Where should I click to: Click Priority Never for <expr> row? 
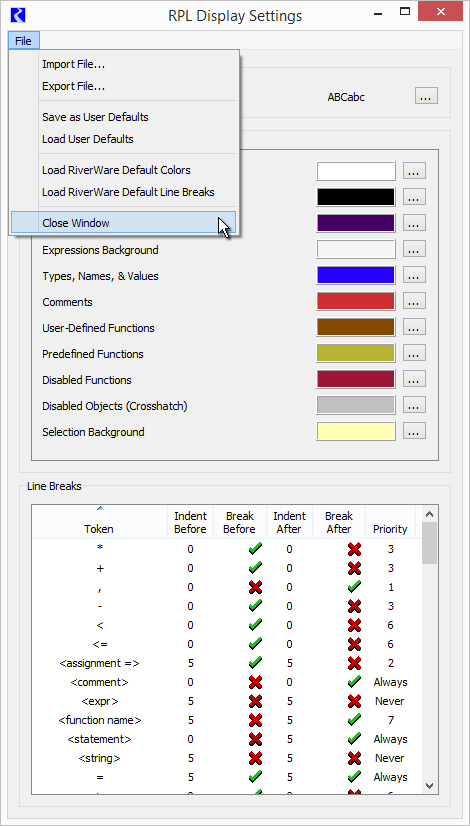pyautogui.click(x=390, y=701)
